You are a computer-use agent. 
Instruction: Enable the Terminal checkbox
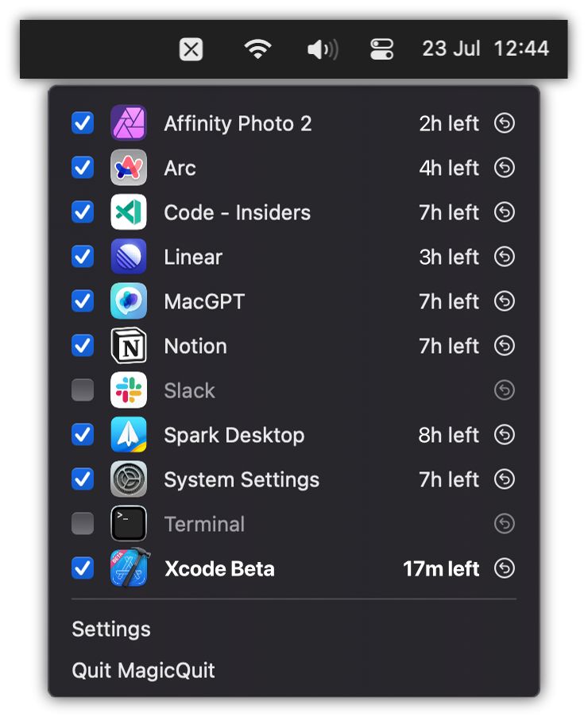pyautogui.click(x=83, y=524)
